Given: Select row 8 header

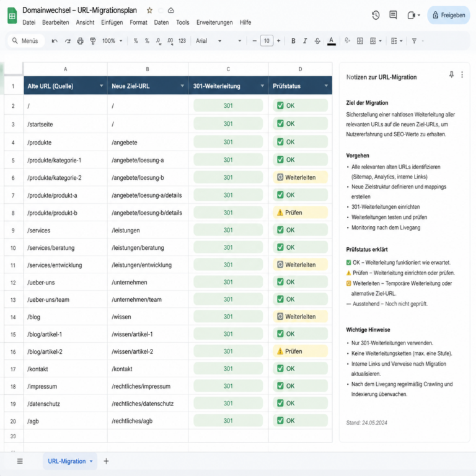Looking at the screenshot, I should tap(13, 213).
